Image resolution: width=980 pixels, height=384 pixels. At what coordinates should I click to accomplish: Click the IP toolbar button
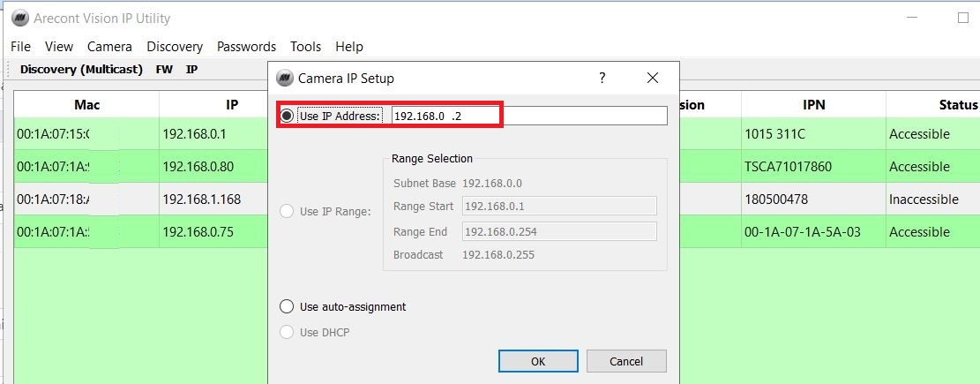tap(191, 69)
